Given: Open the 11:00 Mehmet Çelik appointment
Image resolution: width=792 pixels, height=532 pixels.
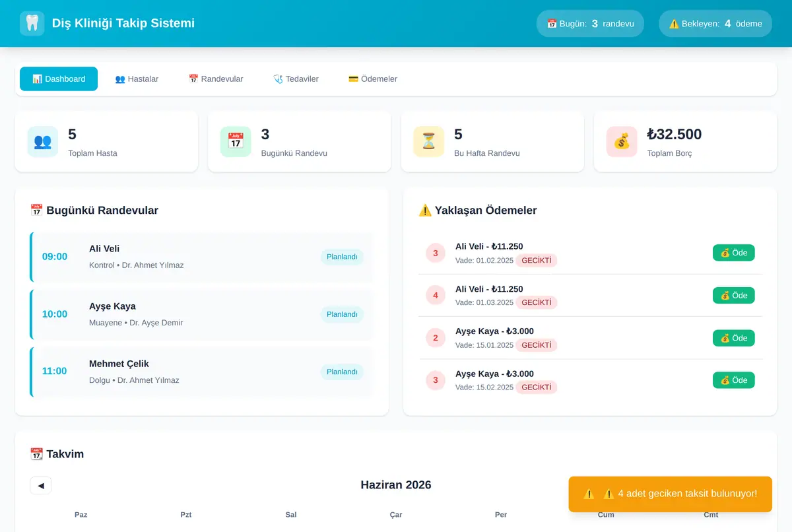Looking at the screenshot, I should tap(201, 372).
